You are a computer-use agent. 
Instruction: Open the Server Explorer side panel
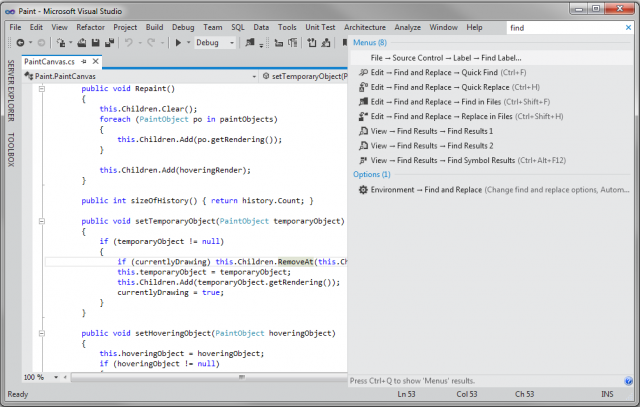pos(11,91)
